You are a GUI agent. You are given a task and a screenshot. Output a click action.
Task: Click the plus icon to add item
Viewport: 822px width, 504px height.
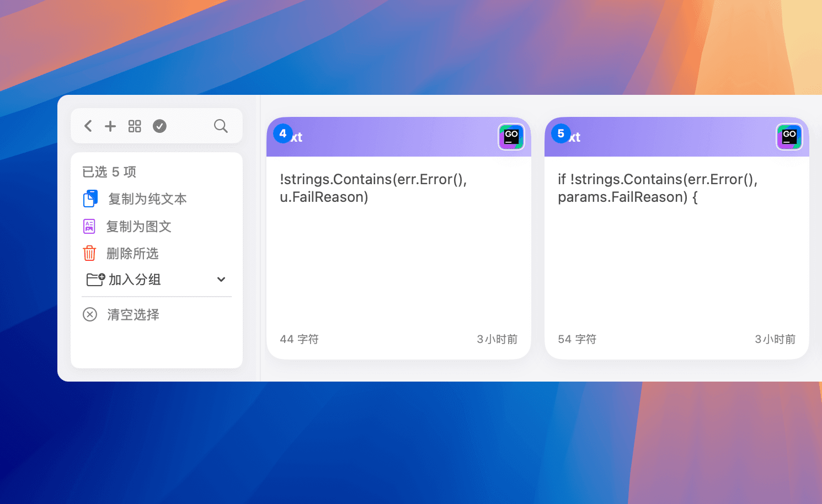coord(110,126)
